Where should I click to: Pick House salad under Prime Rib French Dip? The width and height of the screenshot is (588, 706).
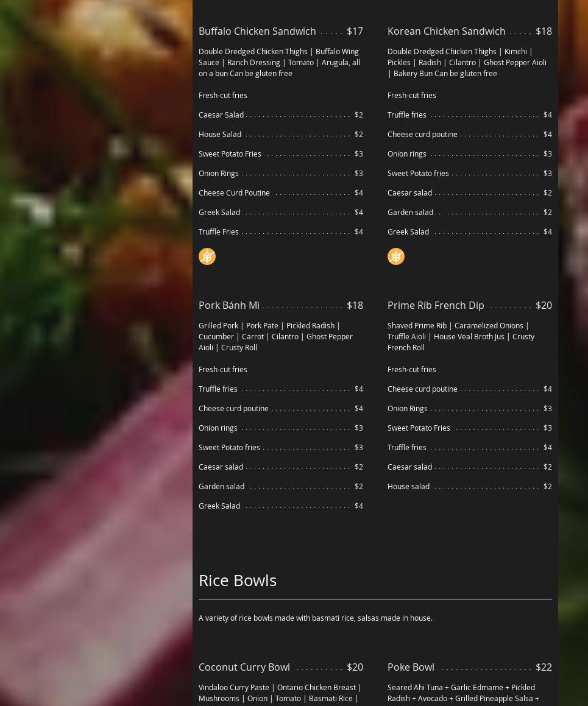(x=408, y=486)
